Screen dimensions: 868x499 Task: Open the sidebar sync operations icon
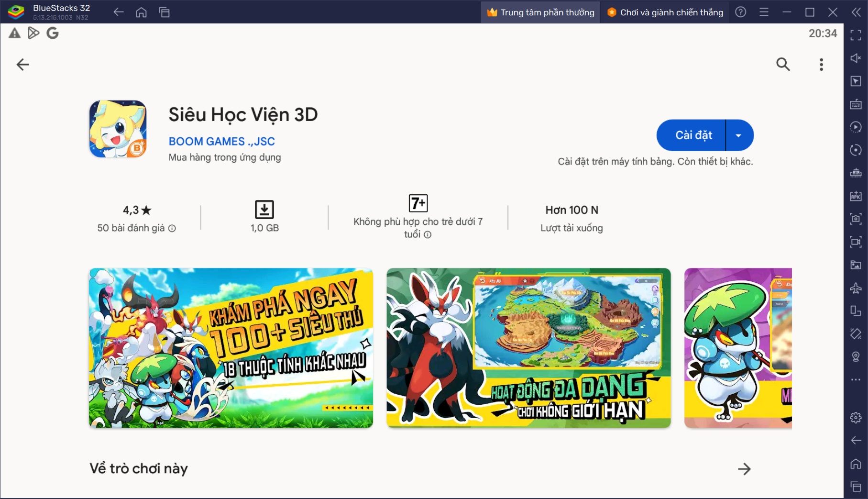(856, 150)
